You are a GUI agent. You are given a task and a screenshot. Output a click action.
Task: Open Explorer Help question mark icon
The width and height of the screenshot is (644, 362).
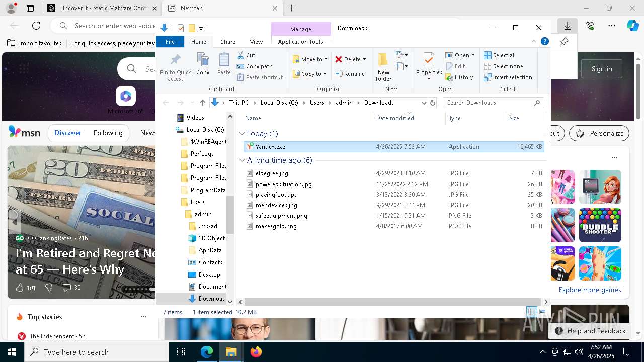point(544,41)
